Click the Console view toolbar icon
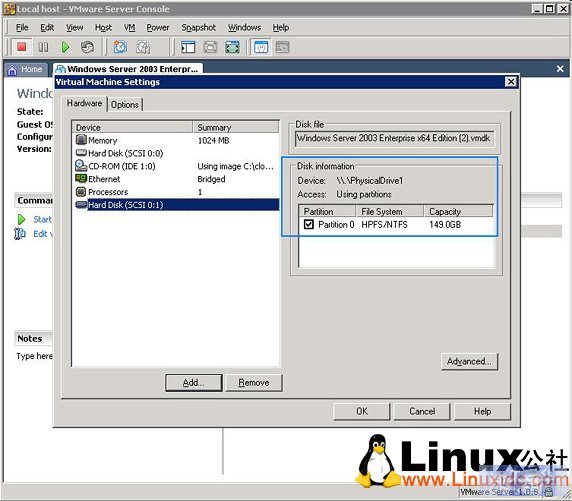The height and width of the screenshot is (501, 572). [282, 47]
